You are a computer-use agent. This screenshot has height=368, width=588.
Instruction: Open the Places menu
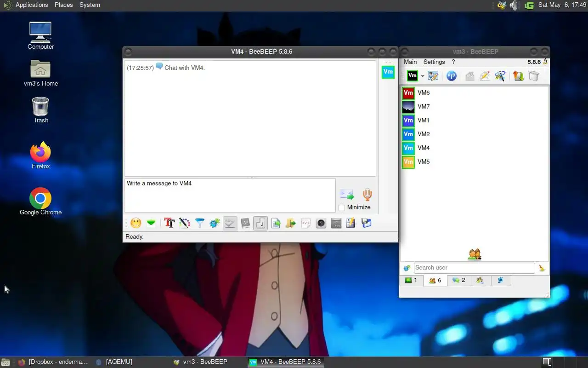(x=64, y=5)
